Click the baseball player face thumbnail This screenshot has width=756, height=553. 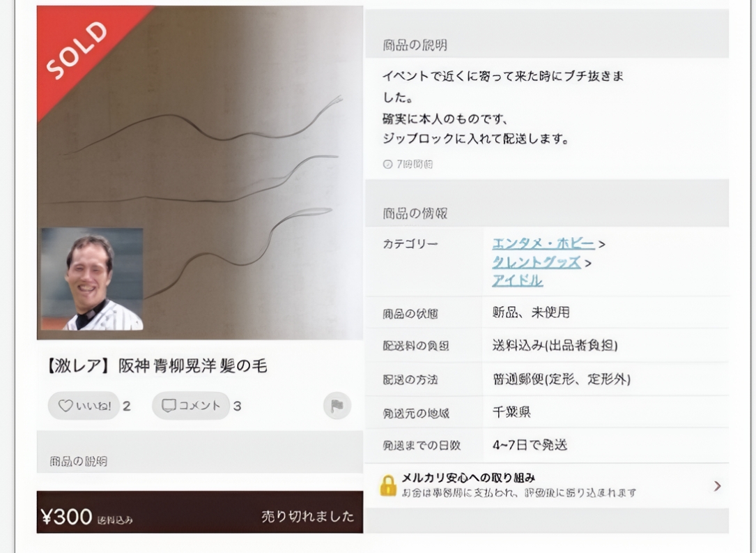[x=91, y=280]
